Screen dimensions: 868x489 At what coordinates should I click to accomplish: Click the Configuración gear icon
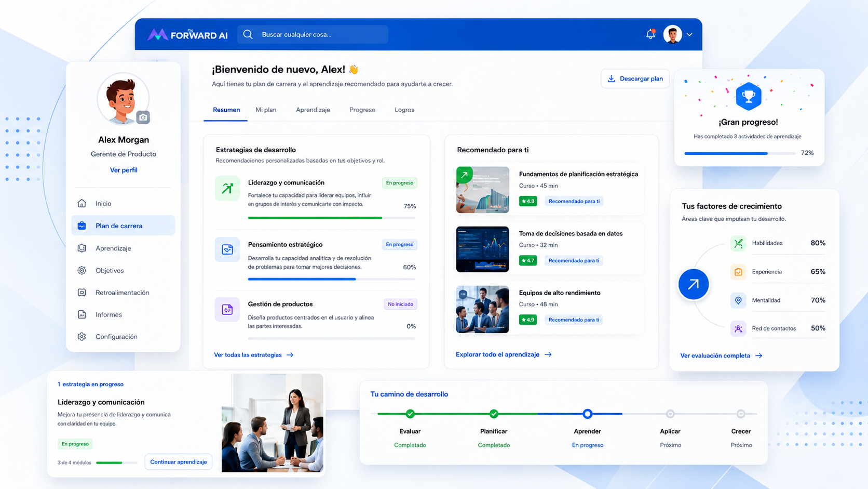coord(82,337)
